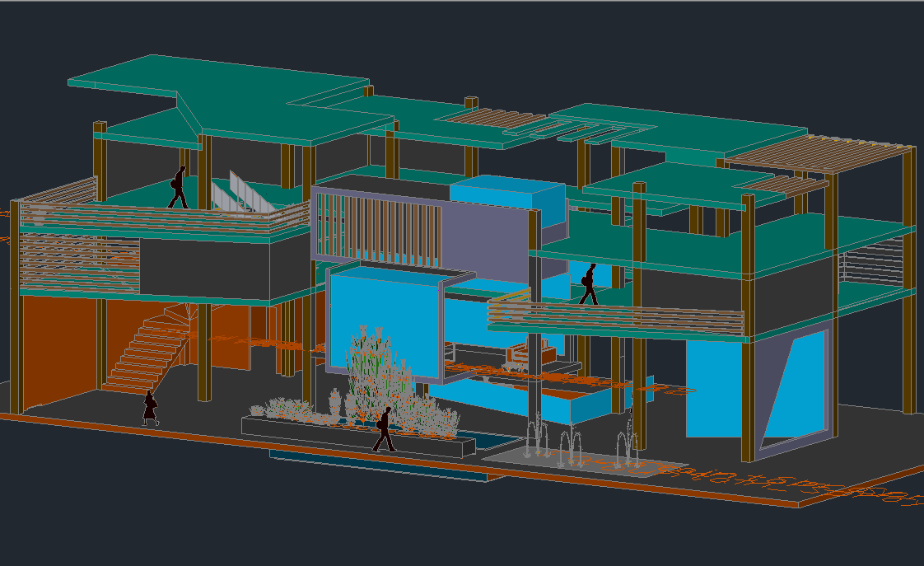Select the person walking on upper-left terrace

tap(178, 188)
